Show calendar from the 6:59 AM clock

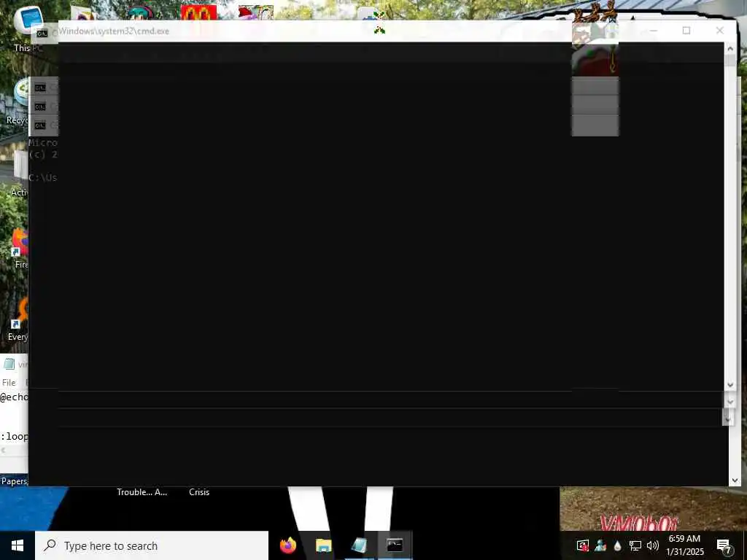684,545
